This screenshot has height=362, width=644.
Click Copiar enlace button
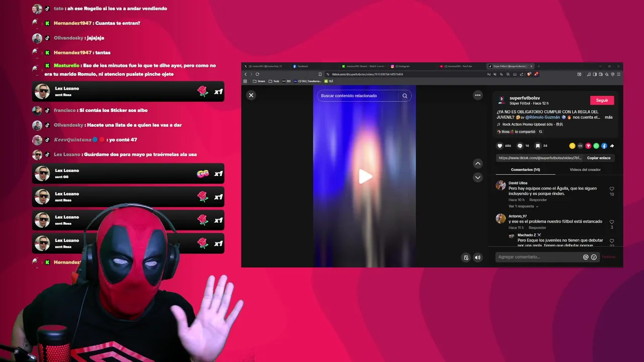[x=599, y=158]
